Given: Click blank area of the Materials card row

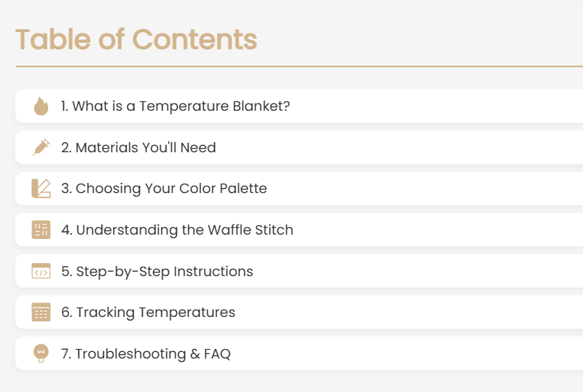Looking at the screenshot, I should [399, 147].
